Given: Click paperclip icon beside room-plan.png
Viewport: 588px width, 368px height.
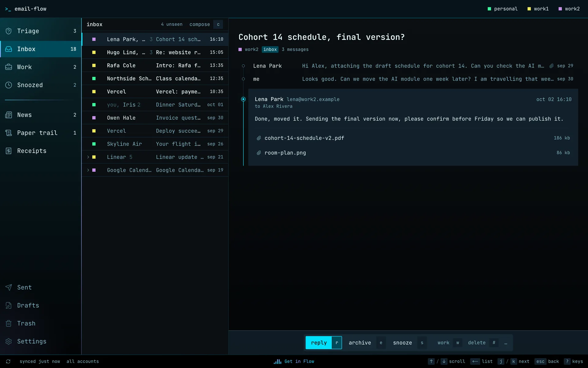Looking at the screenshot, I should 259,153.
